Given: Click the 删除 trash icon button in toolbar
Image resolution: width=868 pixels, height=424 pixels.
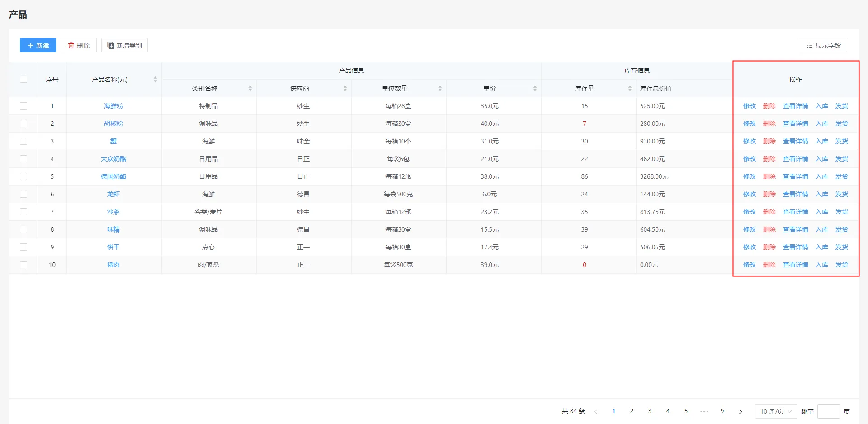Looking at the screenshot, I should tap(79, 45).
